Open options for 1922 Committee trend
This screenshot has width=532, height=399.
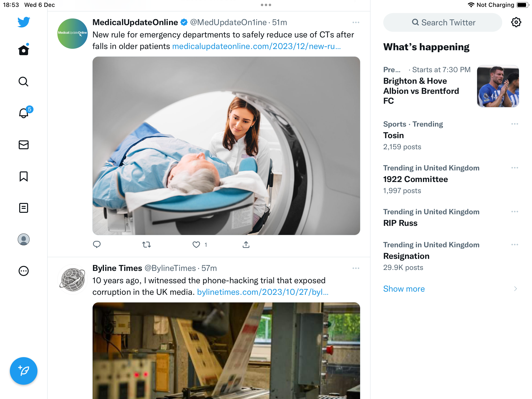[x=515, y=168]
